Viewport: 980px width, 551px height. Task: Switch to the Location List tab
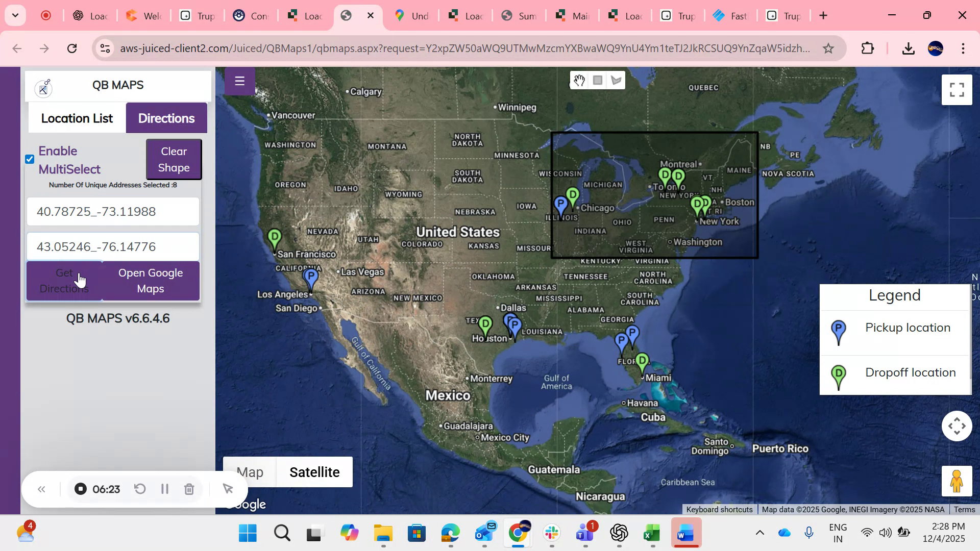tap(77, 118)
